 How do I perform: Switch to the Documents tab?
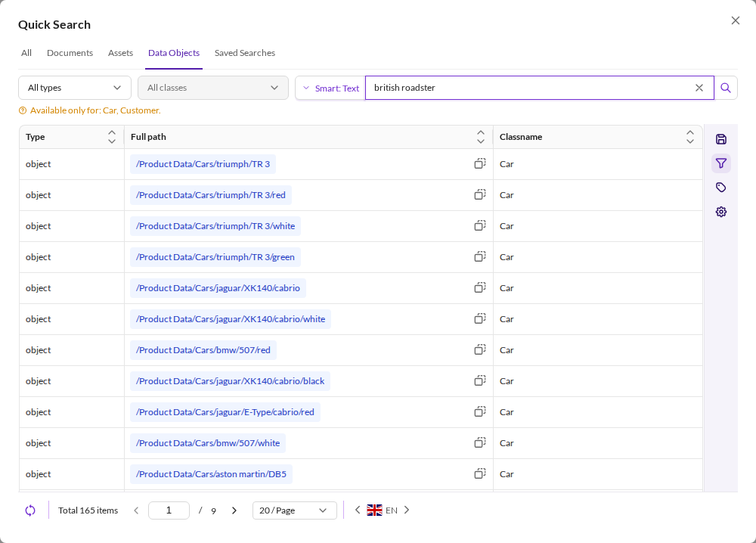70,53
